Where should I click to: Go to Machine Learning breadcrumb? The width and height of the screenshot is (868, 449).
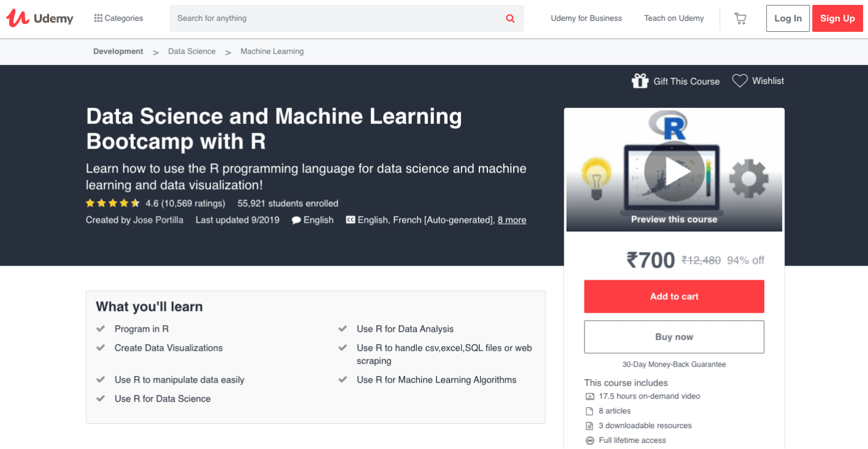click(272, 52)
